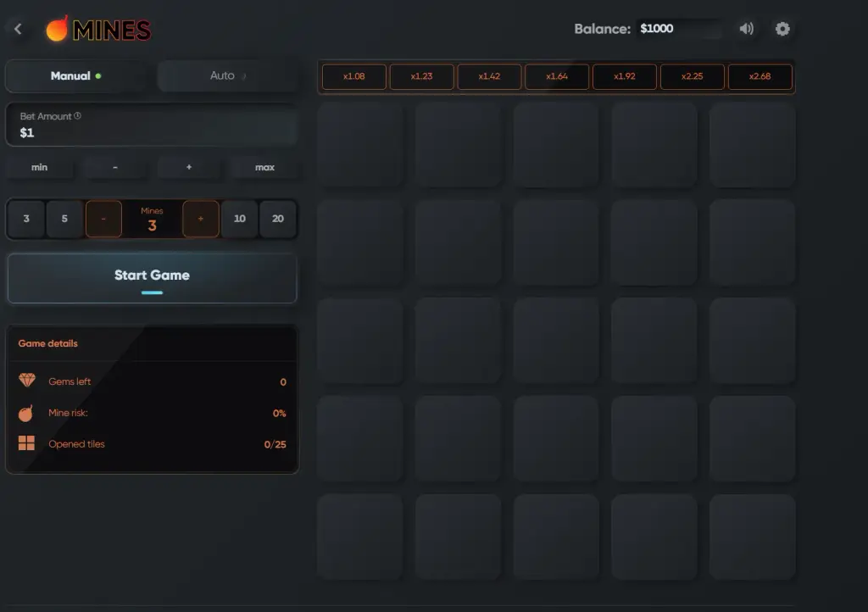Switch to the Manual mode tab
The width and height of the screenshot is (868, 612).
[x=75, y=75]
